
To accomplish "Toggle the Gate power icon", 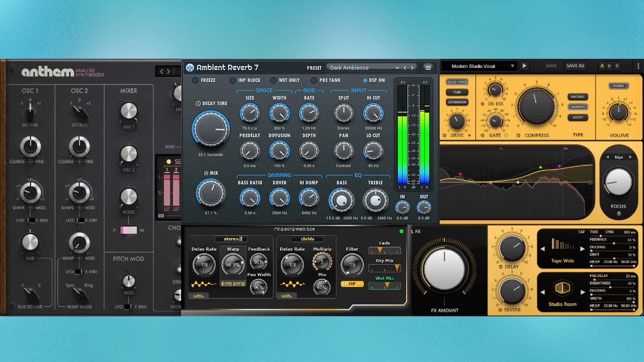I will 484,135.
